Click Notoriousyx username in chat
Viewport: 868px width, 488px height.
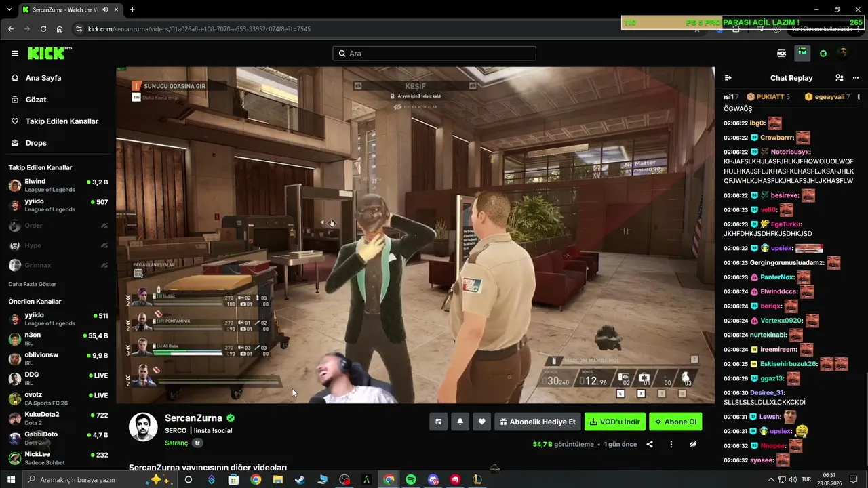pyautogui.click(x=790, y=152)
